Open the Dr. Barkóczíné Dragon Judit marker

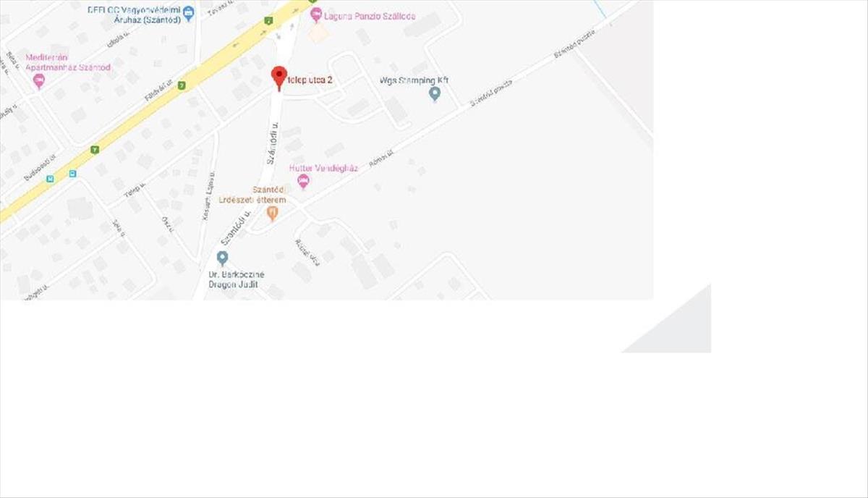point(222,258)
